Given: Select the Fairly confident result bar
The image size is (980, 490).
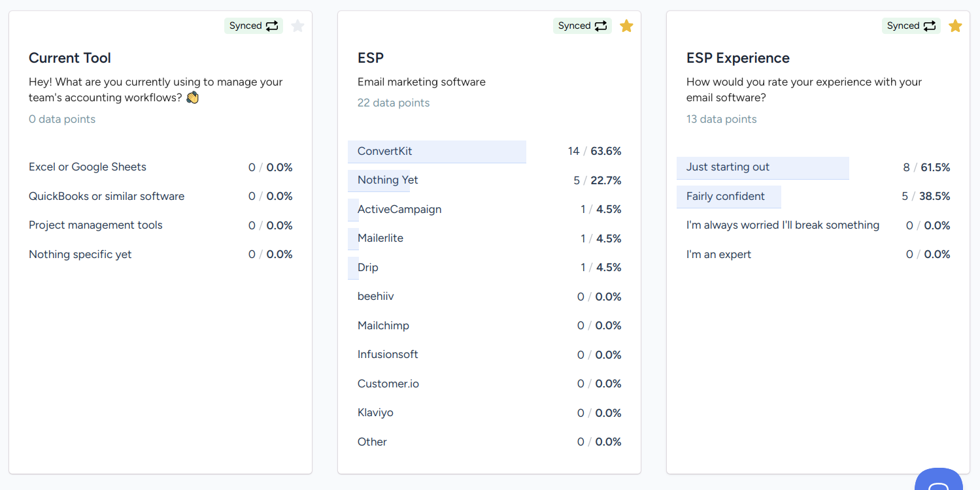Looking at the screenshot, I should click(x=728, y=197).
